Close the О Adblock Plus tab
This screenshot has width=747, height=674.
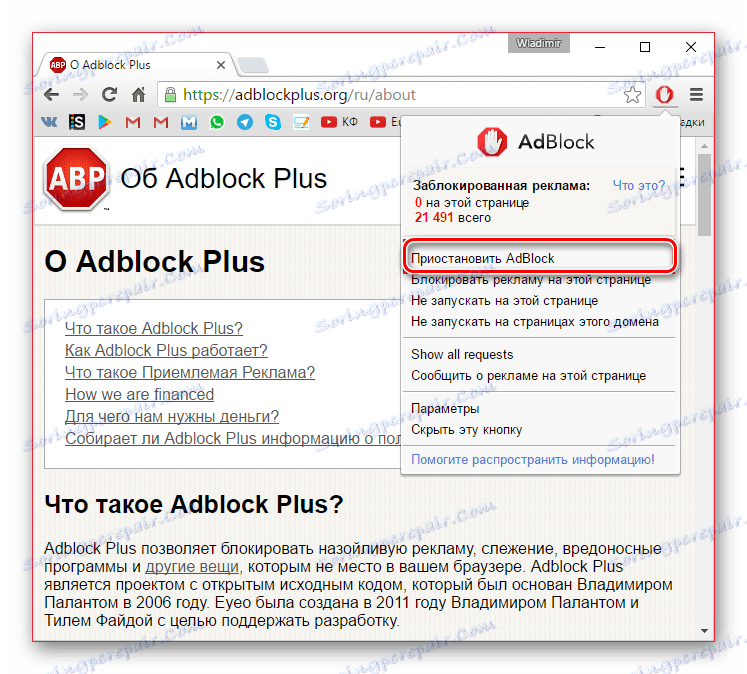(x=221, y=65)
